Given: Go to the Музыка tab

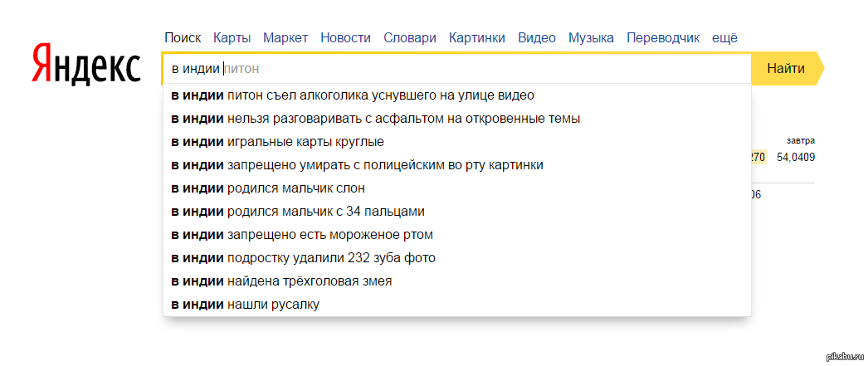Looking at the screenshot, I should point(591,37).
